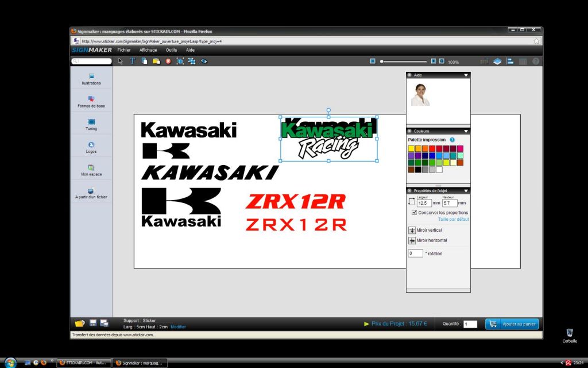This screenshot has height=368, width=588.
Task: Click the Windows Start button
Action: click(x=10, y=362)
